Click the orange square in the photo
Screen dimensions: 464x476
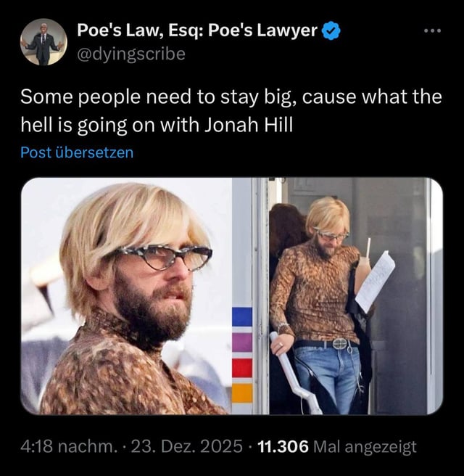(x=242, y=393)
